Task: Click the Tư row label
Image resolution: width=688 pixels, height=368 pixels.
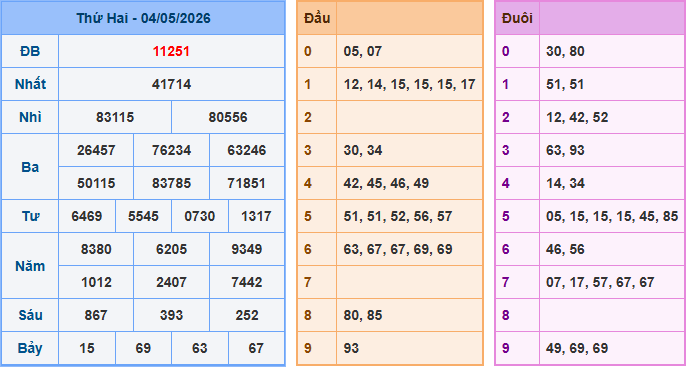Action: point(30,216)
